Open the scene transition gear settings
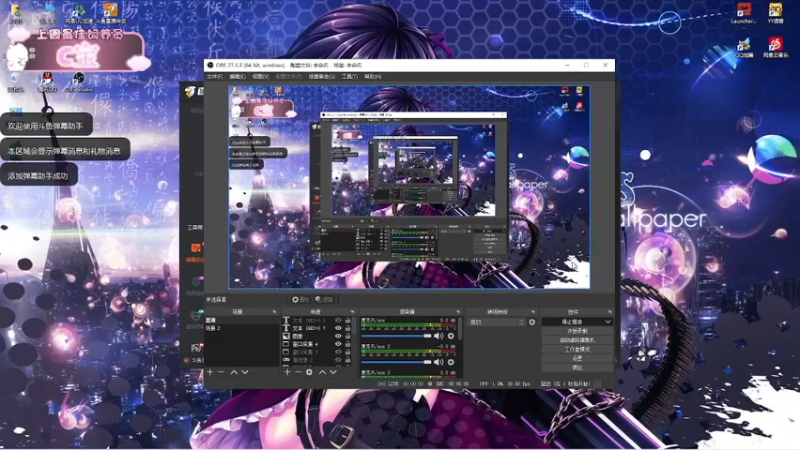This screenshot has width=800, height=450. [532, 322]
